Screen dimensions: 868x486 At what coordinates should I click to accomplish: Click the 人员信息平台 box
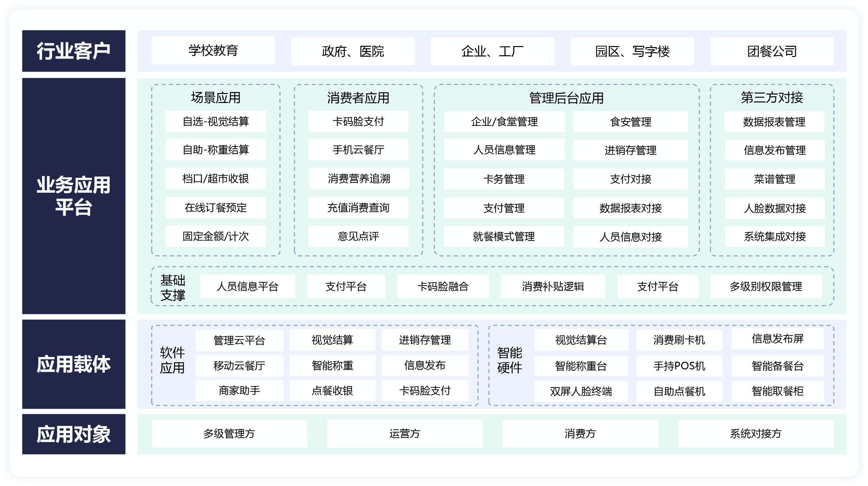tap(247, 286)
